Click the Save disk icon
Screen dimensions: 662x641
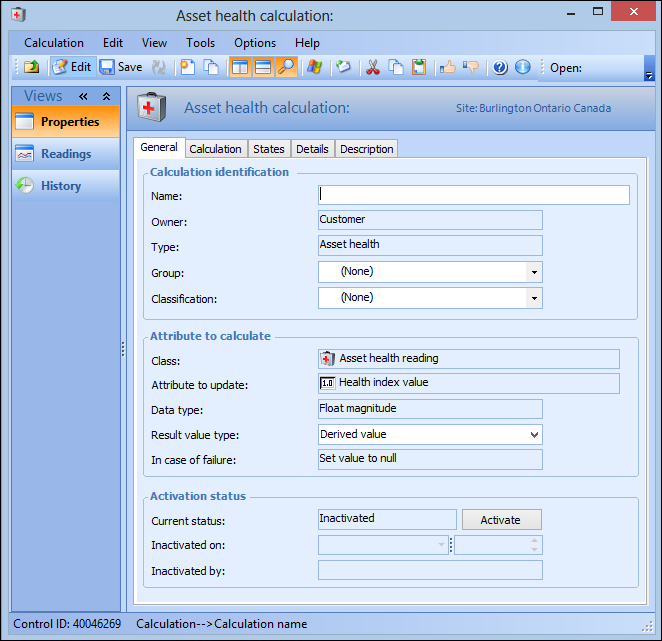pos(107,67)
